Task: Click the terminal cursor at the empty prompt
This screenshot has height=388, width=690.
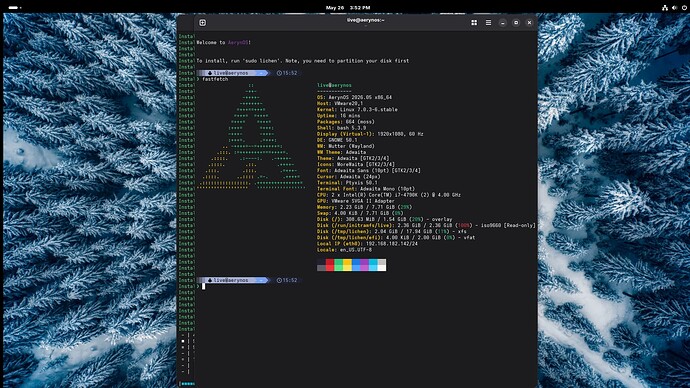Action: pos(203,286)
